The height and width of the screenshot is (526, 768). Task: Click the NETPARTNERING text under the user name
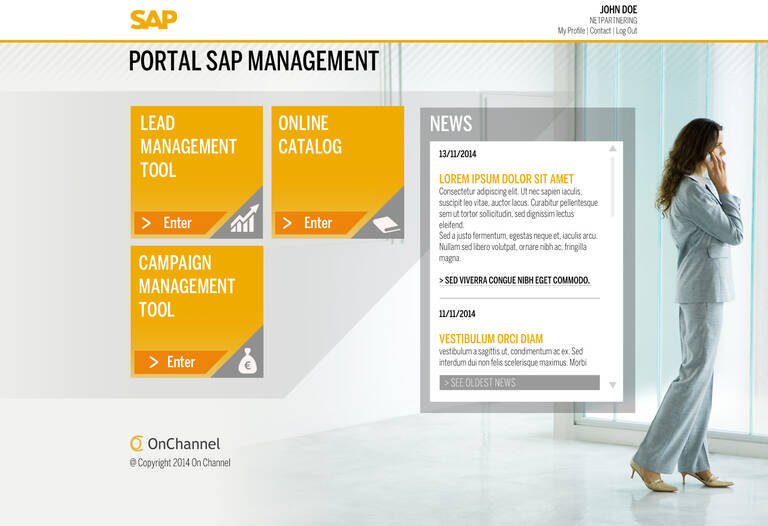[x=613, y=21]
